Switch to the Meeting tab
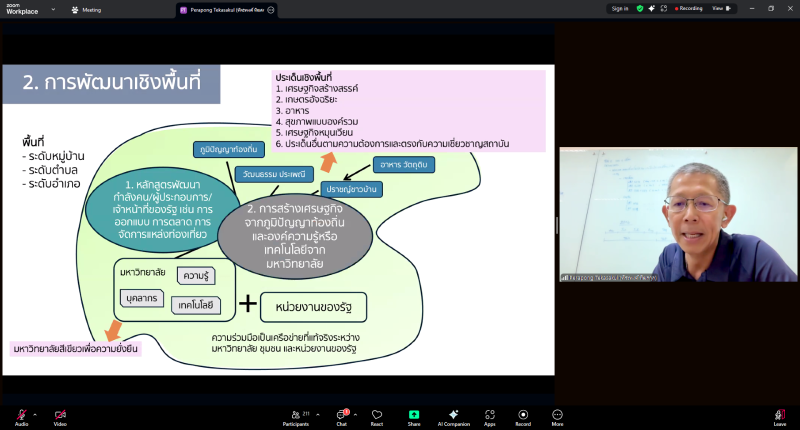This screenshot has width=800, height=430. pyautogui.click(x=86, y=9)
